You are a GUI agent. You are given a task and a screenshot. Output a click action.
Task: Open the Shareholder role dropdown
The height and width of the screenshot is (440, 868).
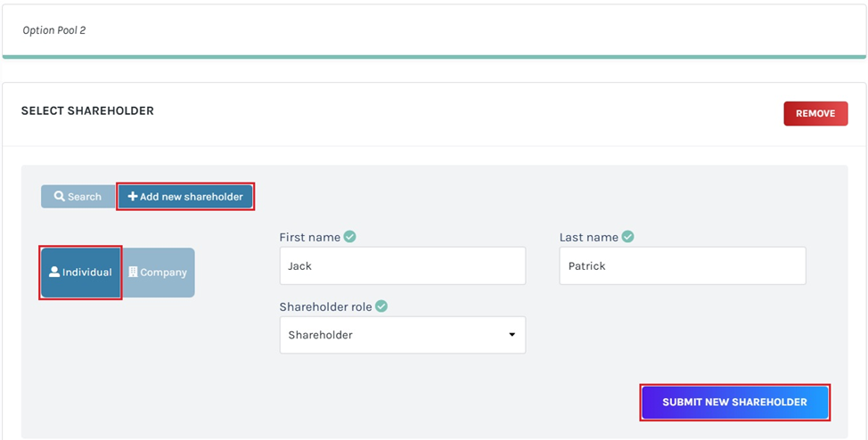[402, 335]
